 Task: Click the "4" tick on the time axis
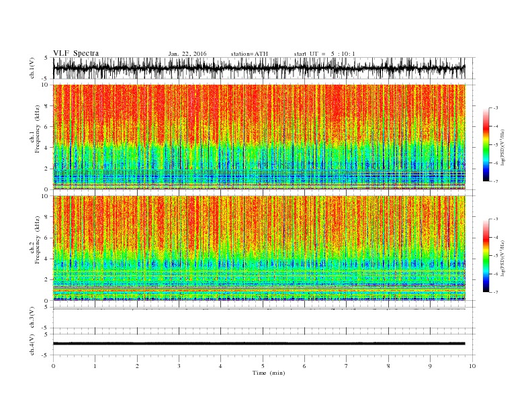(x=220, y=366)
